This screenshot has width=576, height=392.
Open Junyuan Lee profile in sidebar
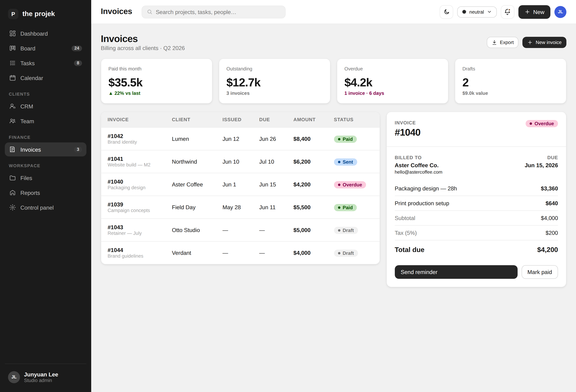click(46, 377)
